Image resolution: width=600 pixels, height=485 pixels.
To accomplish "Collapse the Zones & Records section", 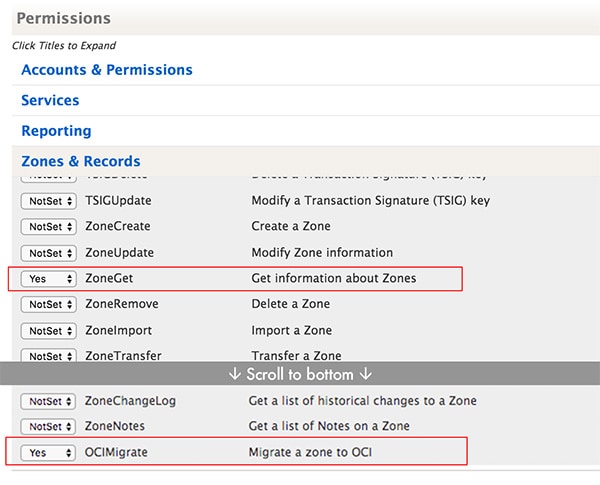I will click(x=81, y=161).
